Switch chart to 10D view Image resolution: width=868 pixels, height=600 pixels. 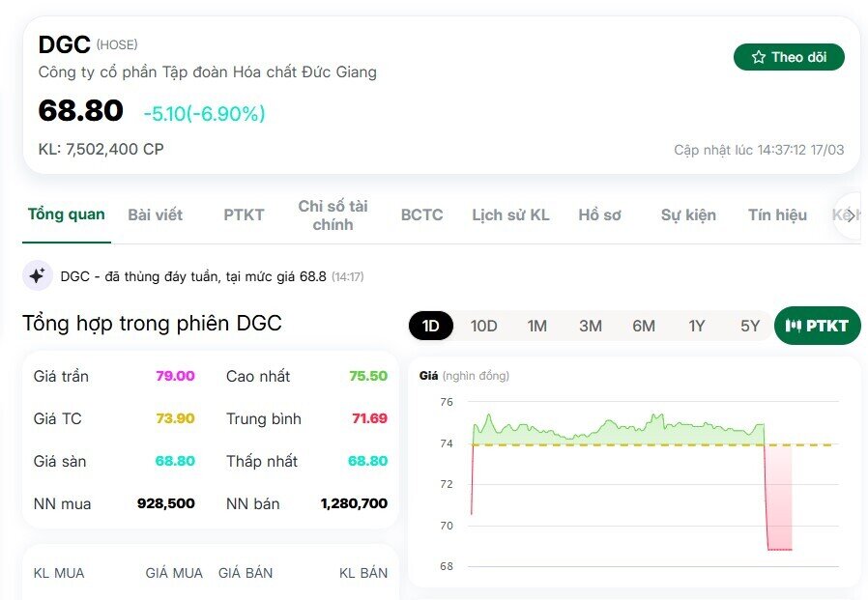(483, 326)
